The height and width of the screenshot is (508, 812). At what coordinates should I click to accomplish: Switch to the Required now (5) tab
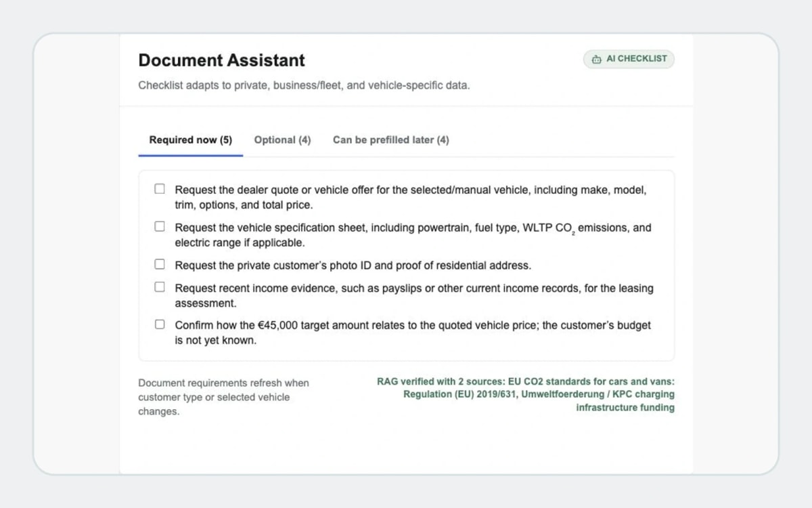pyautogui.click(x=190, y=140)
